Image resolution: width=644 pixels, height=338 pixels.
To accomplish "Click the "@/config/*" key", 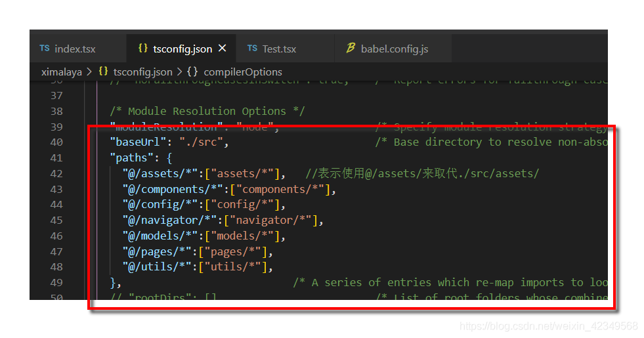I will [x=160, y=205].
